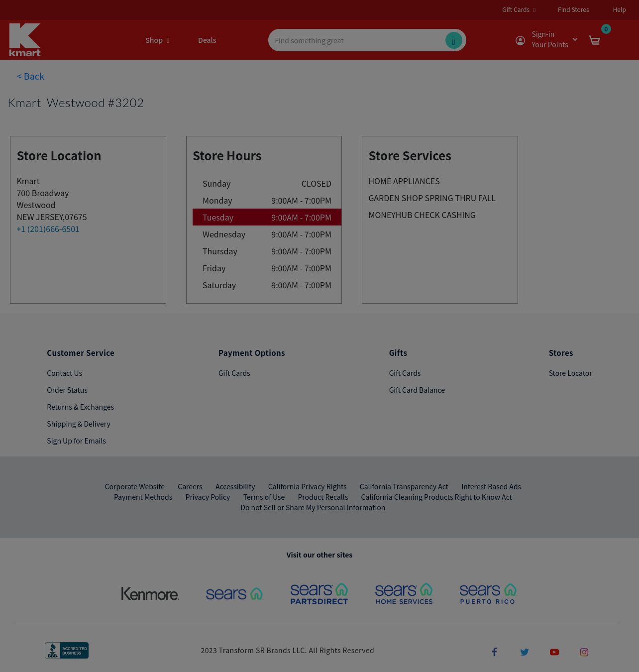Open California Privacy Rights link
Screen dimensions: 639x672
(x=307, y=486)
